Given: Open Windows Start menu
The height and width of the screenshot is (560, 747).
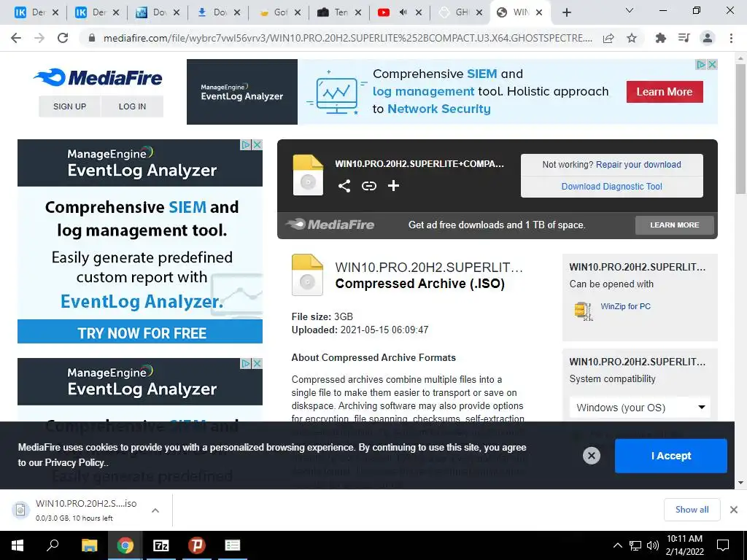Looking at the screenshot, I should pos(18,545).
